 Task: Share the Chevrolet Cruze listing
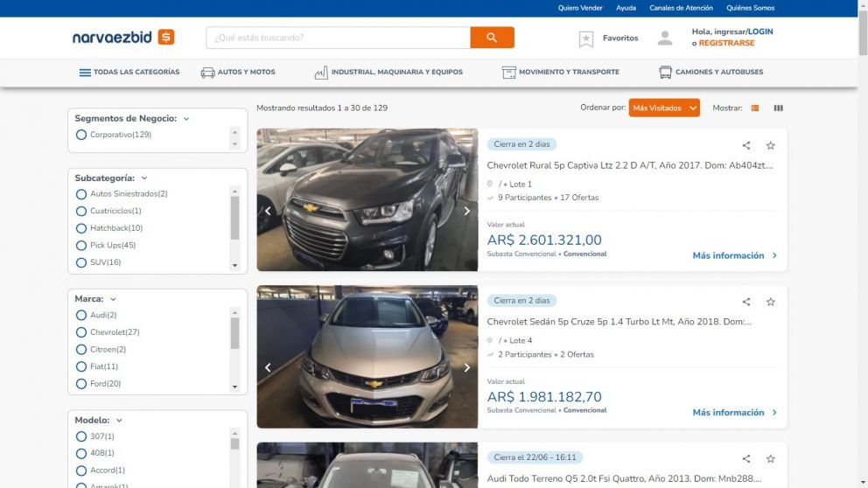pyautogui.click(x=746, y=302)
